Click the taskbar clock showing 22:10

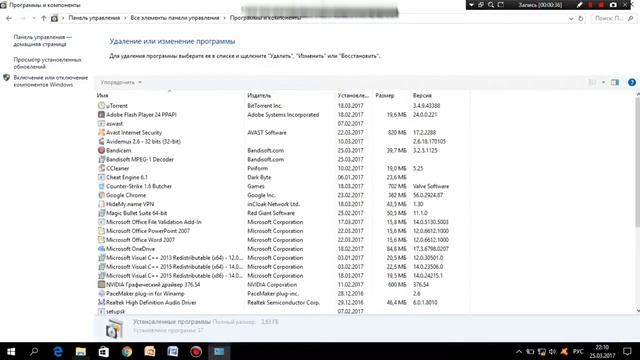[x=602, y=351]
